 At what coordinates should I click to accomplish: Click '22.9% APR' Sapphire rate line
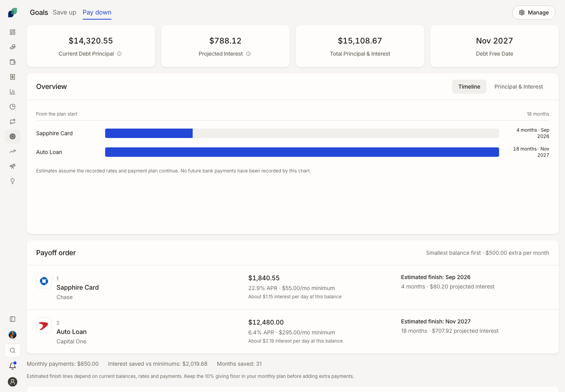point(292,288)
